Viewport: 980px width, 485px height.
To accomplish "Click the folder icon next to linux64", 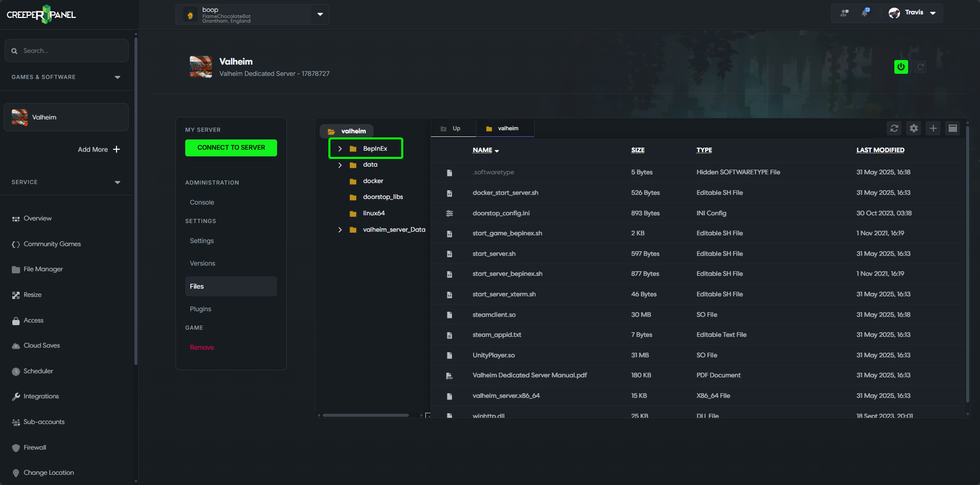I will [x=353, y=214].
